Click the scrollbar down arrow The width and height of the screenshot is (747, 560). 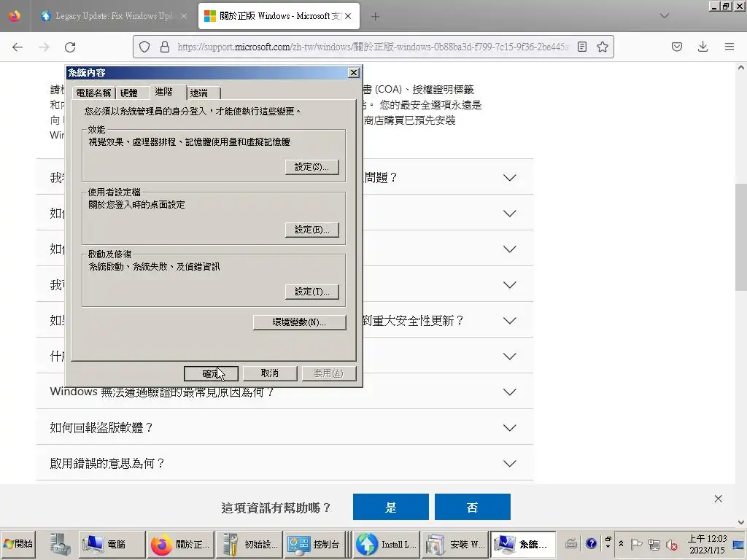pos(741,522)
